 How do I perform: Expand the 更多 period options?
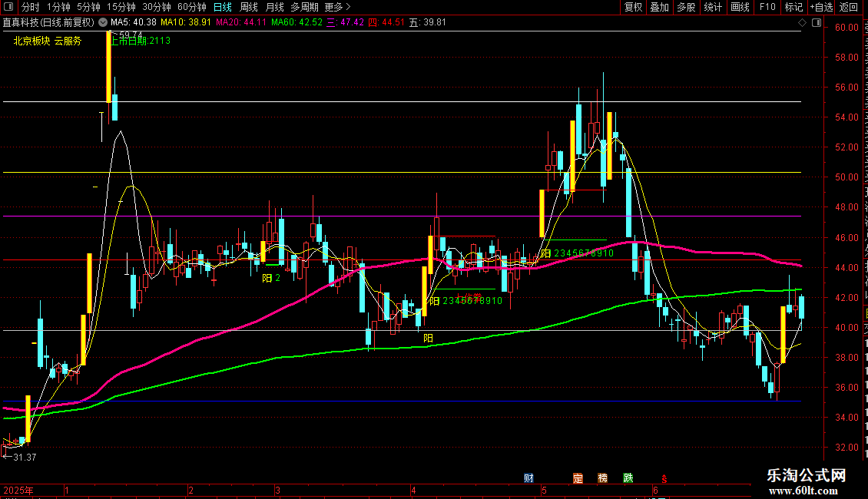[337, 7]
